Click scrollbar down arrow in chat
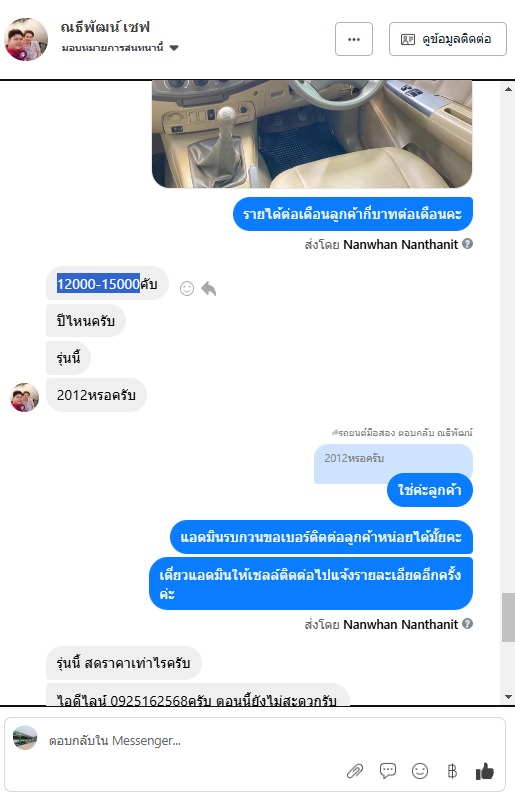 [508, 697]
